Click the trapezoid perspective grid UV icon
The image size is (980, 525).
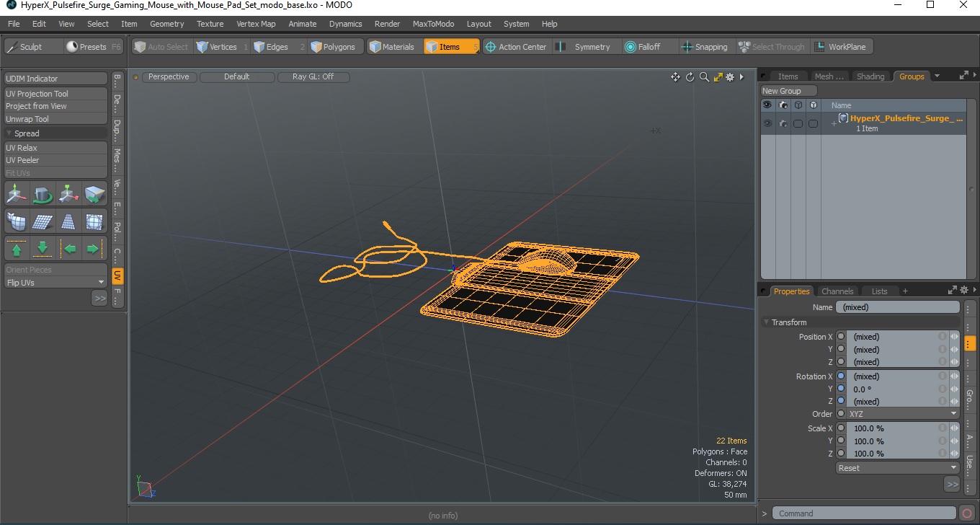68,221
